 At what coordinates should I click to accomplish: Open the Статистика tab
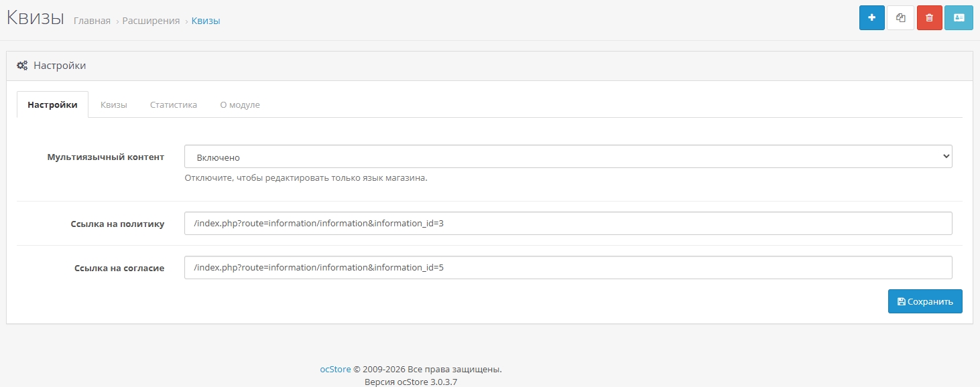tap(174, 105)
